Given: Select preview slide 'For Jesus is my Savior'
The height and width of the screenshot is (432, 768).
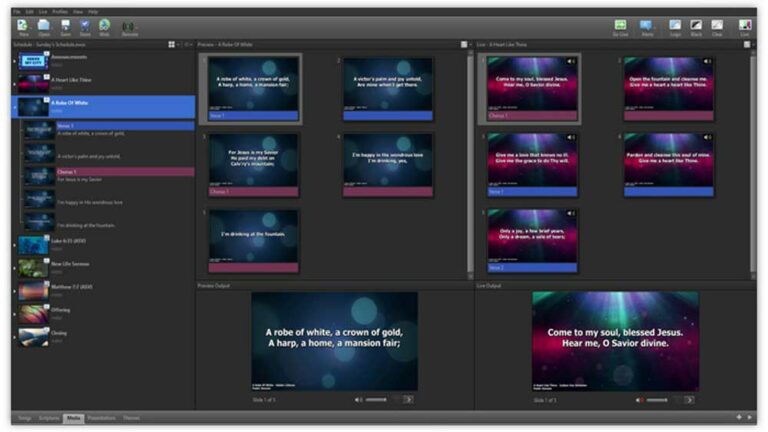Looking at the screenshot, I should 253,165.
